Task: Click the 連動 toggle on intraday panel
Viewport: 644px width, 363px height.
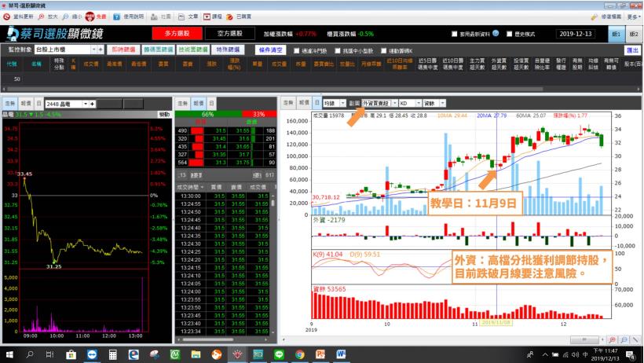Action: point(165,114)
